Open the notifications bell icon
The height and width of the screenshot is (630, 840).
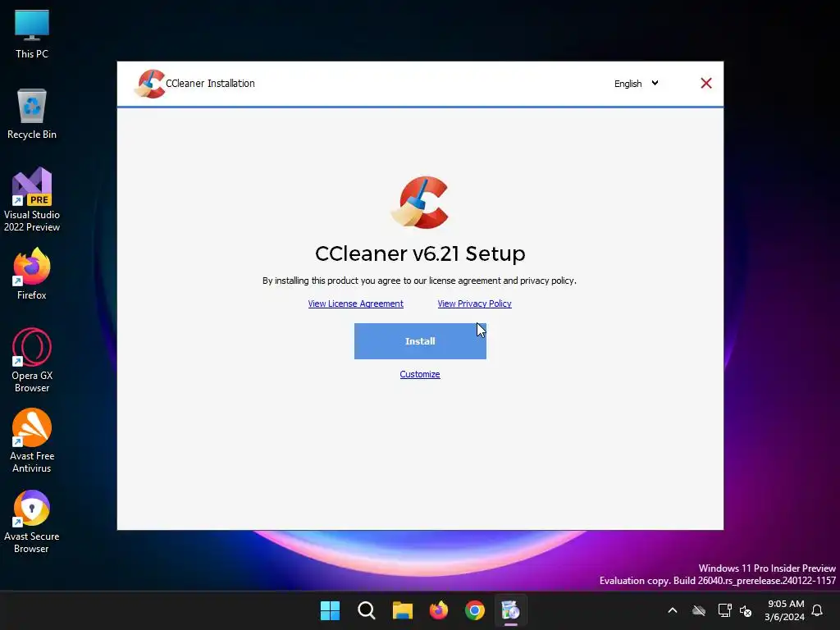point(817,610)
